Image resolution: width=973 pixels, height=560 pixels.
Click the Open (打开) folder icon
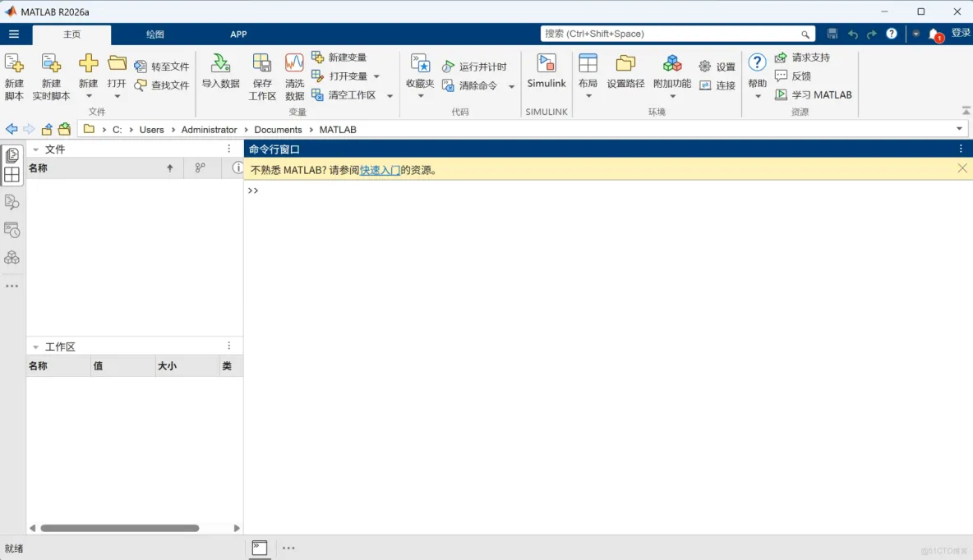[117, 62]
